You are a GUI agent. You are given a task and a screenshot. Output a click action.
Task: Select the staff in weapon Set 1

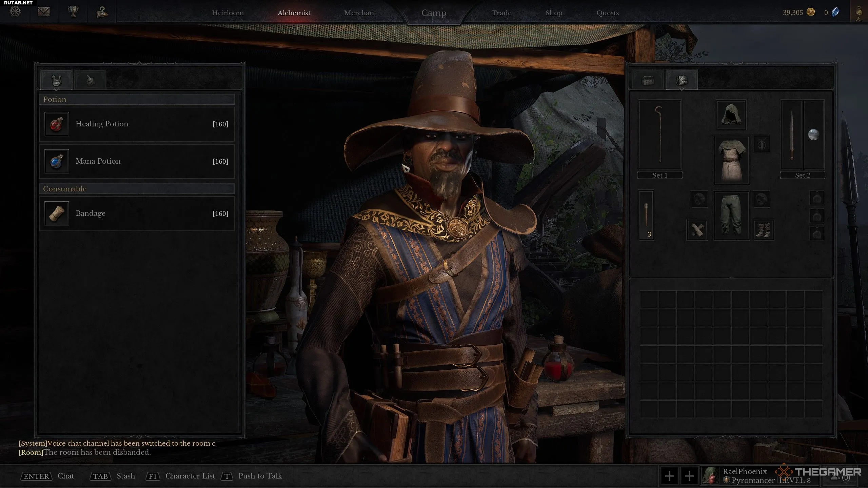tap(660, 135)
